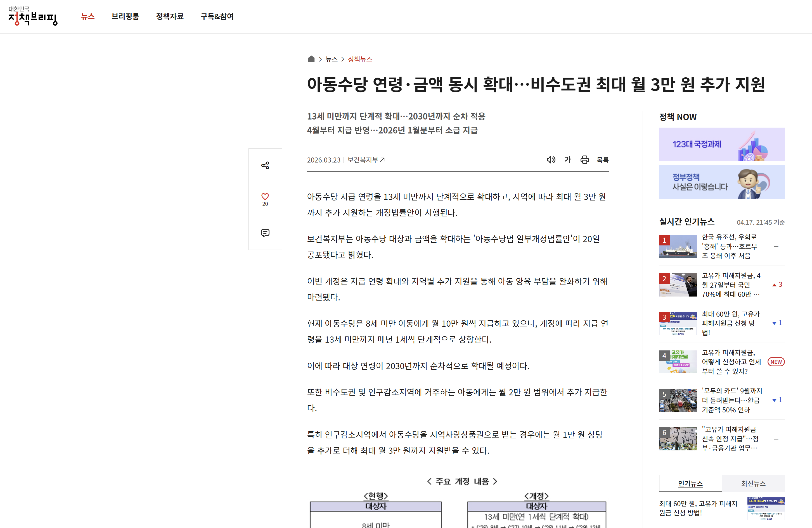812x528 pixels.
Task: Print article using printer icon
Action: [584, 159]
